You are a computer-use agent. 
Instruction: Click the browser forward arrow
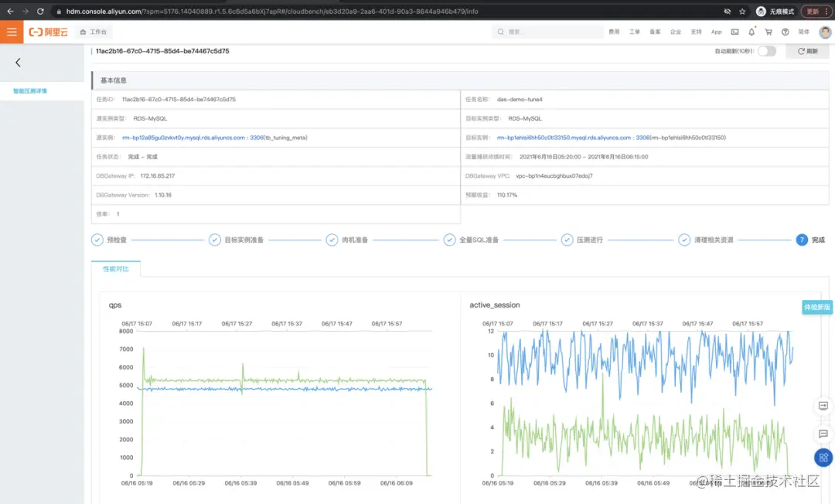click(x=25, y=11)
